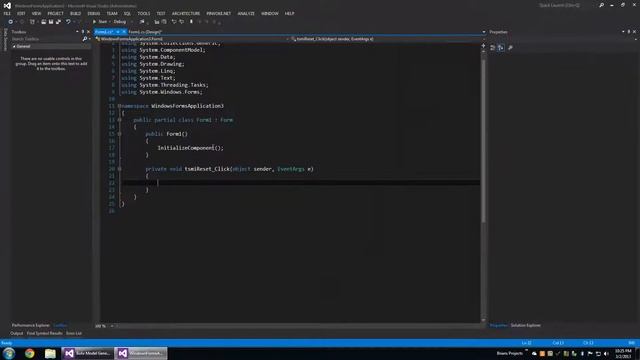Click in the Search Toolbox field

[x=46, y=39]
